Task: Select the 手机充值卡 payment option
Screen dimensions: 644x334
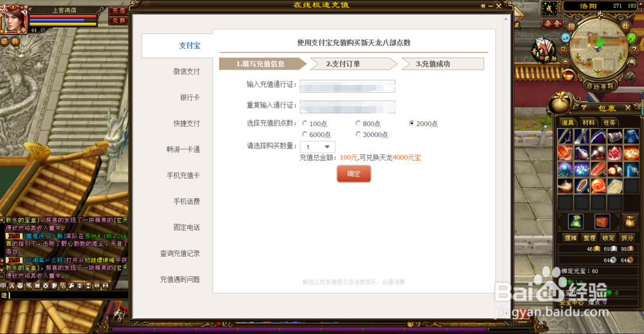Action: click(x=183, y=175)
